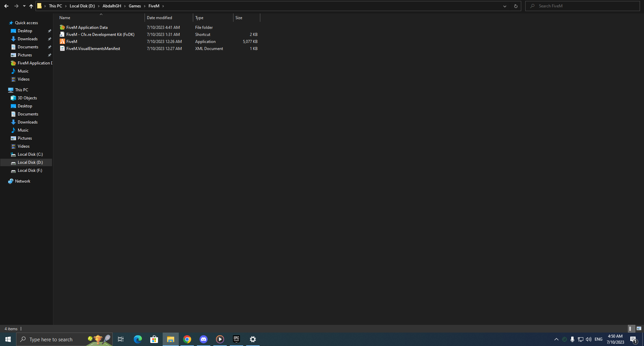Expand the address bar history dropdown
This screenshot has width=644, height=346.
coord(504,6)
